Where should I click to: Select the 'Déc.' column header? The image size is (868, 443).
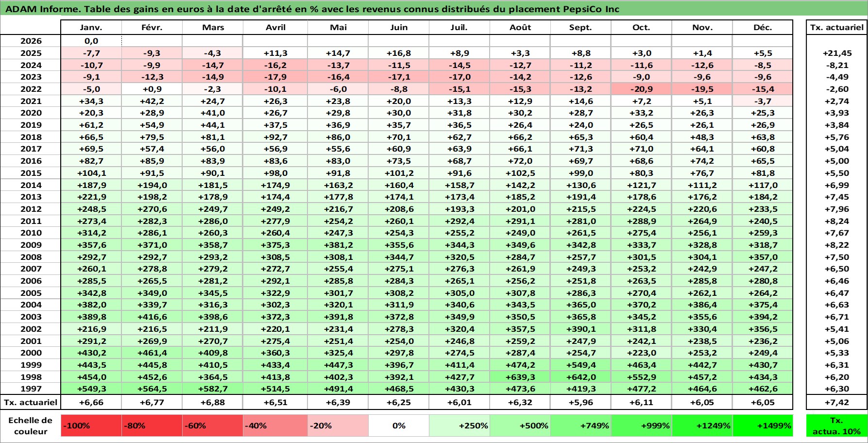(763, 27)
